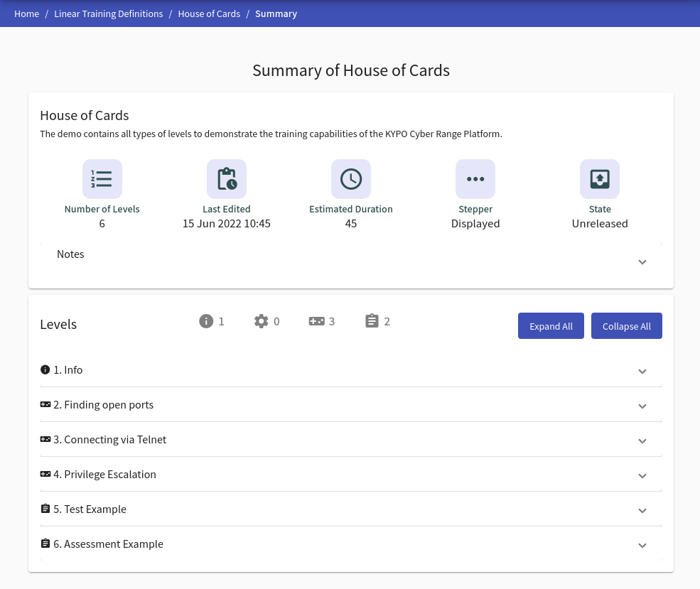
Task: Open Linear Training Definitions breadcrumb
Action: point(109,13)
